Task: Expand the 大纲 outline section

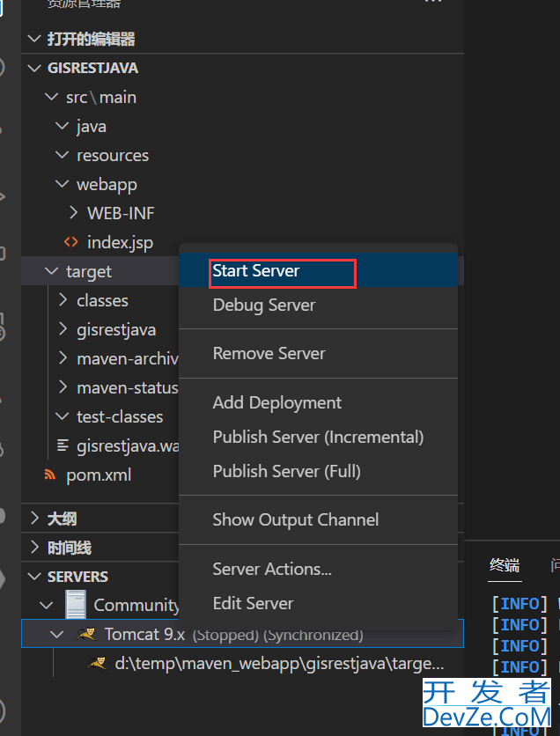Action: (34, 519)
